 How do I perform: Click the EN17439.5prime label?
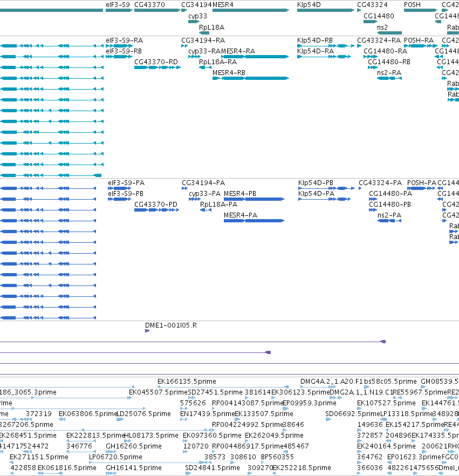tap(208, 414)
